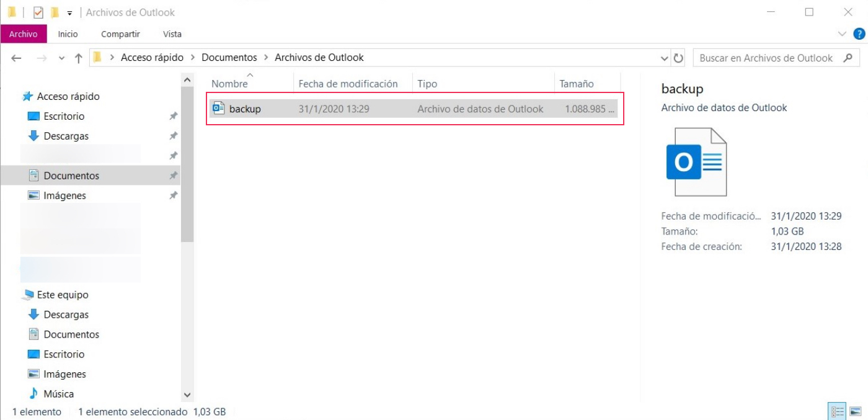Click Fecha de creación value 31/1/2020 13:28
This screenshot has width=868, height=420.
[x=806, y=246]
